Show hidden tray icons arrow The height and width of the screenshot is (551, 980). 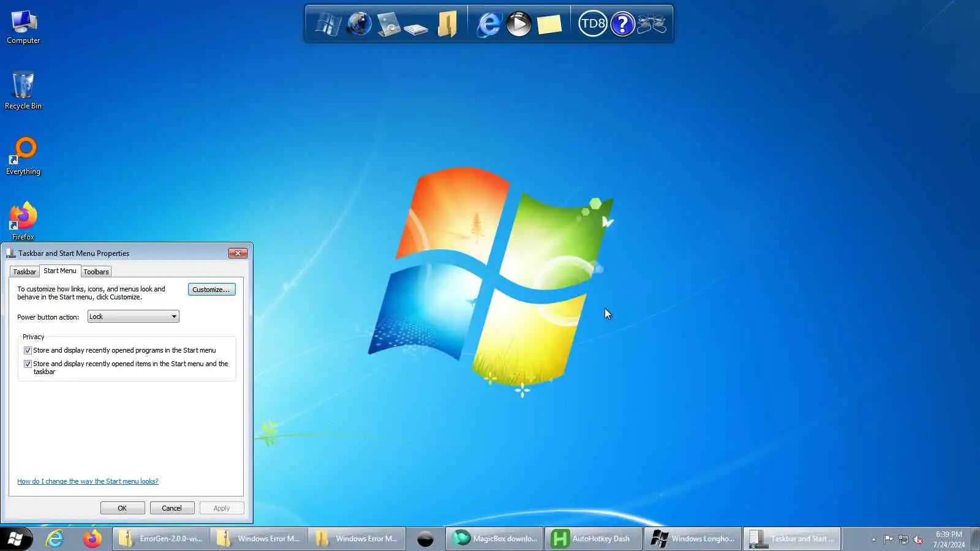[873, 539]
